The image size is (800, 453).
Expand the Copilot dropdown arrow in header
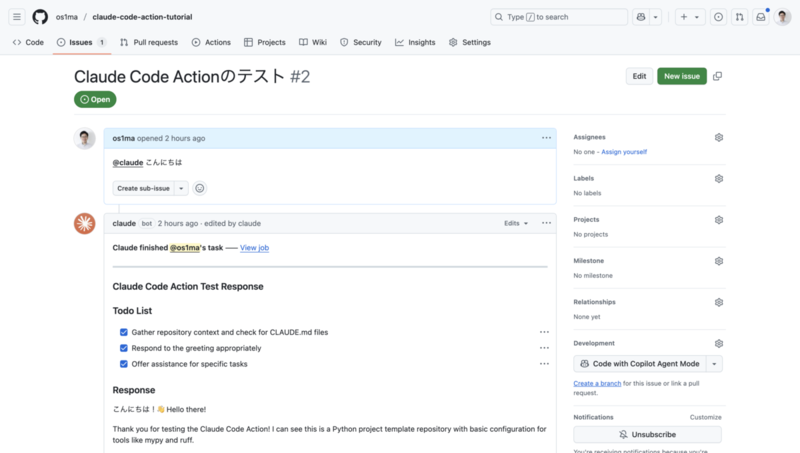(x=656, y=17)
